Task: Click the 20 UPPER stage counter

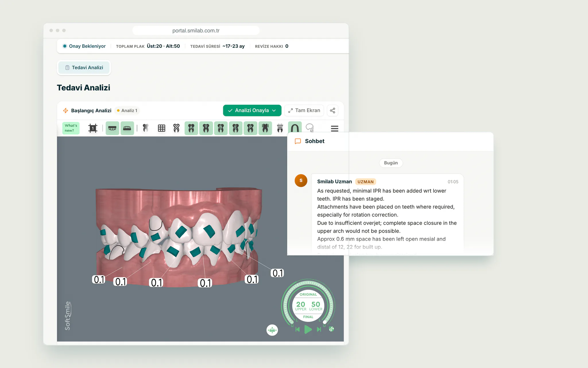Action: pyautogui.click(x=301, y=306)
